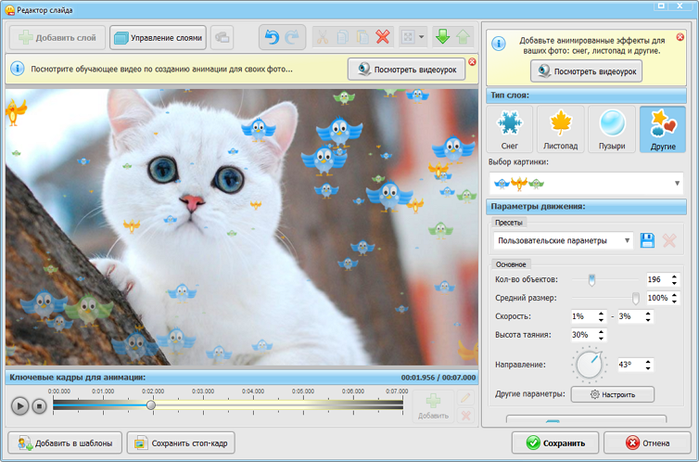This screenshot has width=699, height=462.
Task: Click the Добавить слой button
Action: [x=57, y=38]
